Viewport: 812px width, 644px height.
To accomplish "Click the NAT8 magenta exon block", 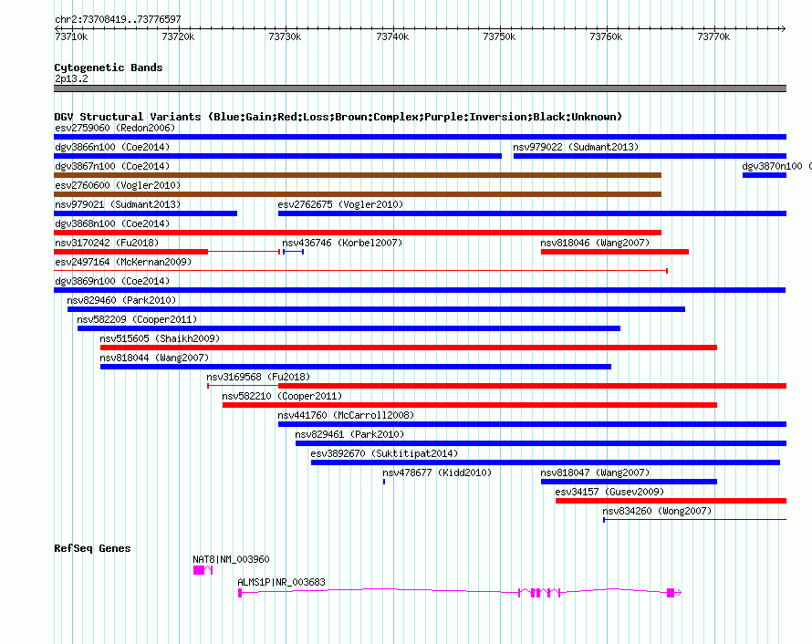I will point(198,570).
